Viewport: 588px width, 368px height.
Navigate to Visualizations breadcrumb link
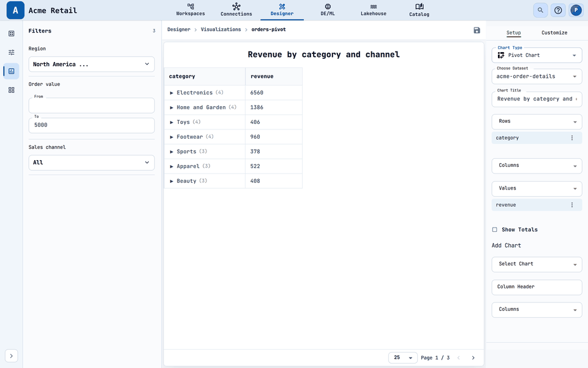(221, 29)
